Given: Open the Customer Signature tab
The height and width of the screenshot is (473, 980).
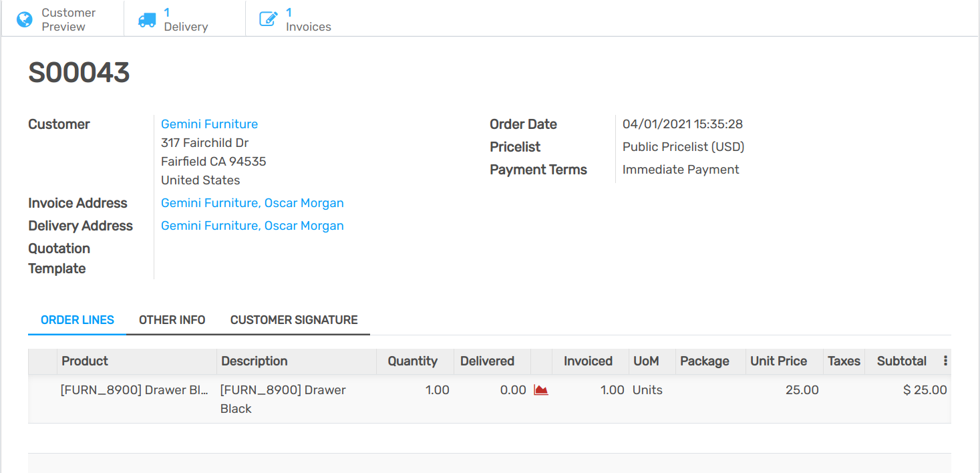Looking at the screenshot, I should pyautogui.click(x=294, y=320).
